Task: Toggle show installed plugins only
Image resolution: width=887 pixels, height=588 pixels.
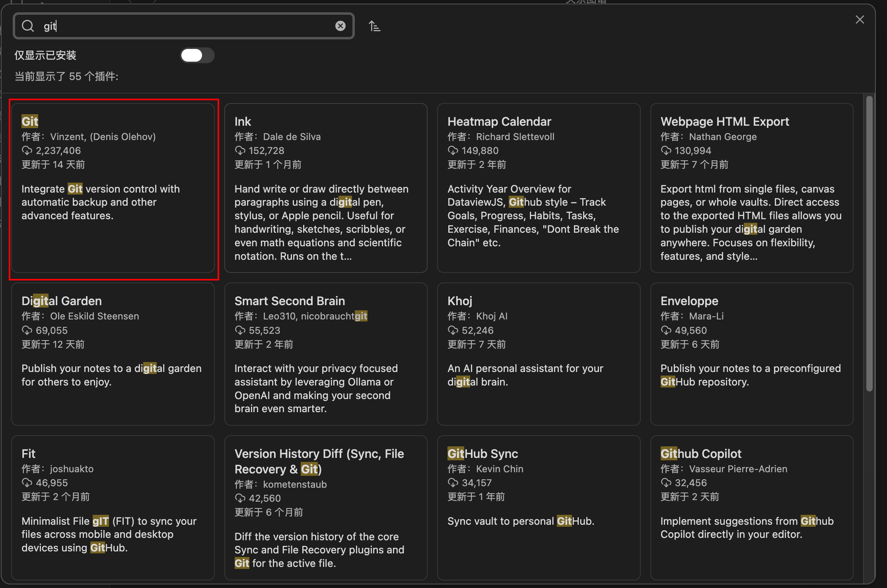Action: pos(197,55)
